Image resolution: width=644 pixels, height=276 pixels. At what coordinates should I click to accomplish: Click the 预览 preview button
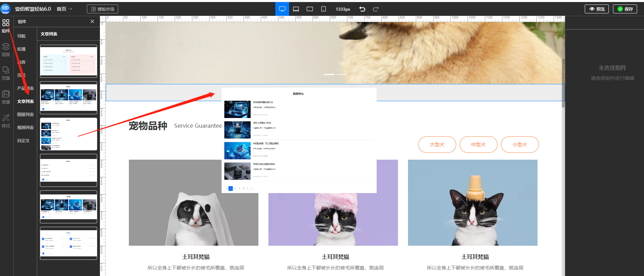[597, 9]
